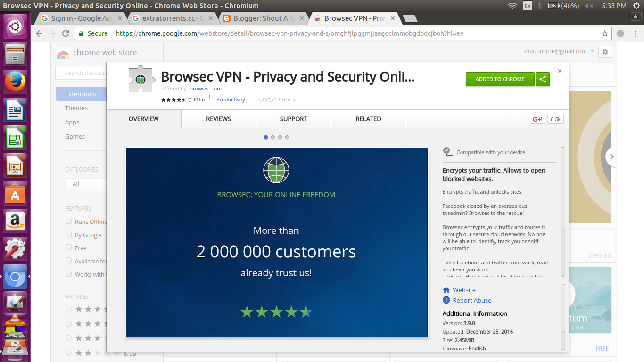
Task: Open keyboard language En indicator
Action: click(527, 6)
